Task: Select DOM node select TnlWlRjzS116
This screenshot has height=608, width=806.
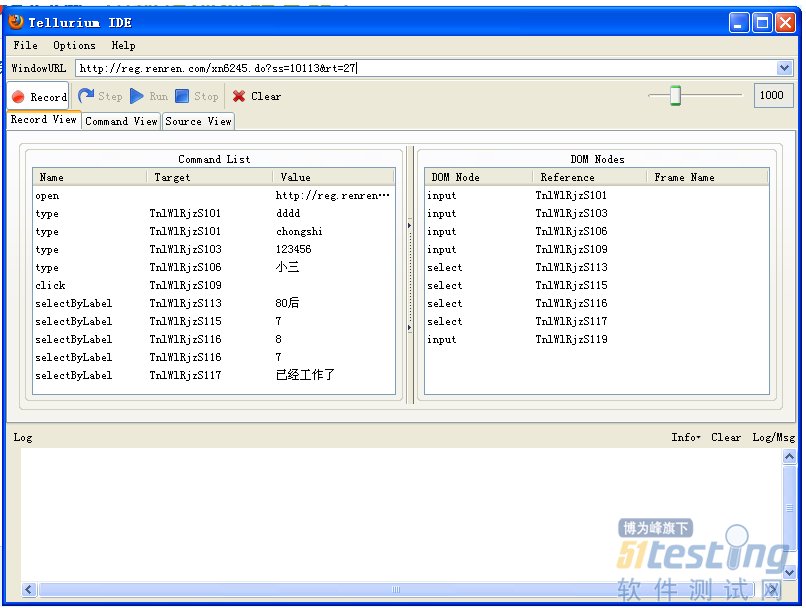Action: click(x=596, y=303)
